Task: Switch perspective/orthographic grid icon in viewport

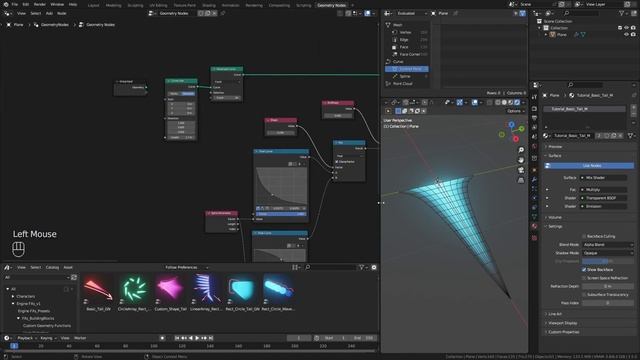Action: (x=521, y=180)
